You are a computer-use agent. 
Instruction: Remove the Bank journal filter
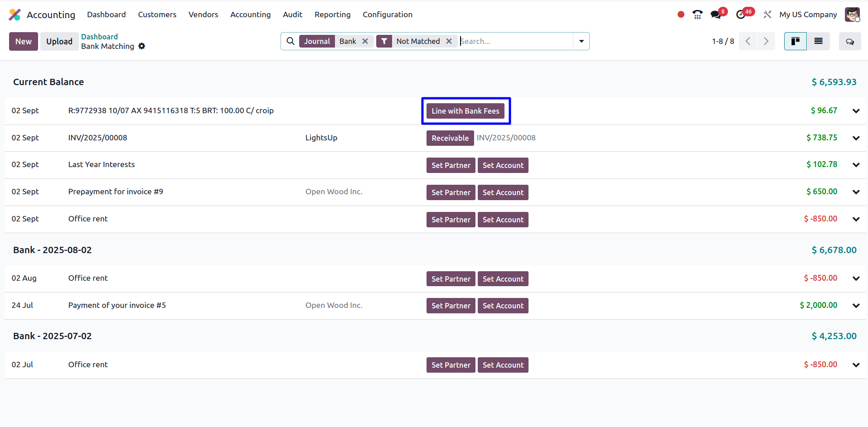[365, 41]
